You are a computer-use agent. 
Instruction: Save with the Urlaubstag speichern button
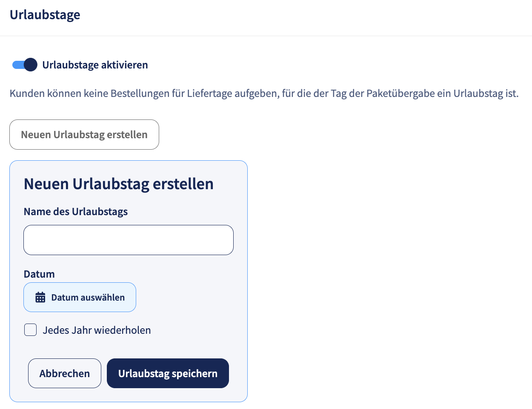pyautogui.click(x=168, y=373)
